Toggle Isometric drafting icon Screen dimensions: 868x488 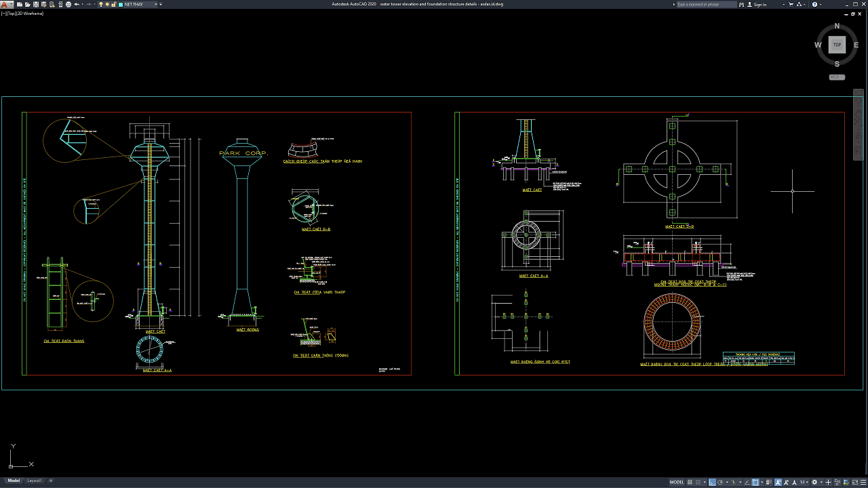click(733, 483)
